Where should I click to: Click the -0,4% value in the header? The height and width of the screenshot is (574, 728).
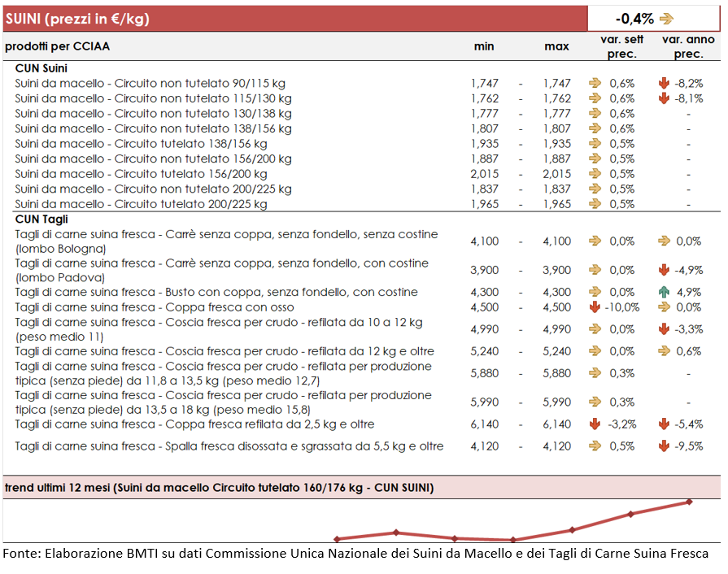(x=634, y=19)
